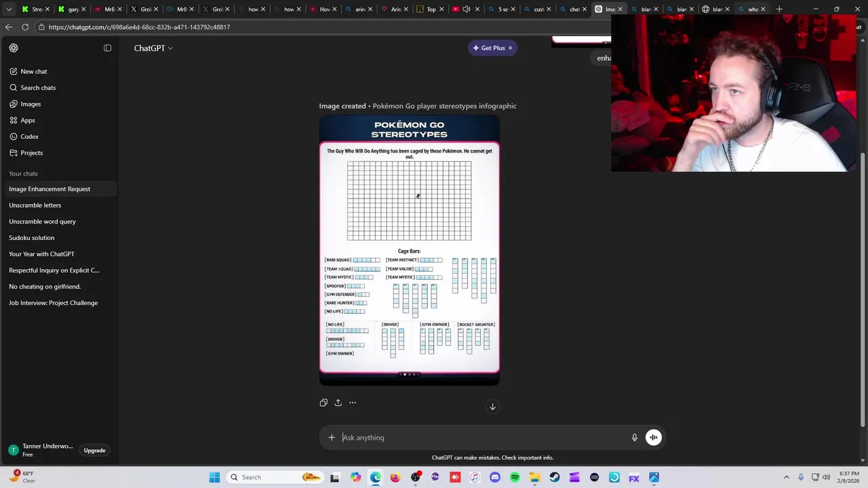The image size is (868, 488).
Task: Open Your Year with ChatGPT chat
Action: click(x=41, y=254)
